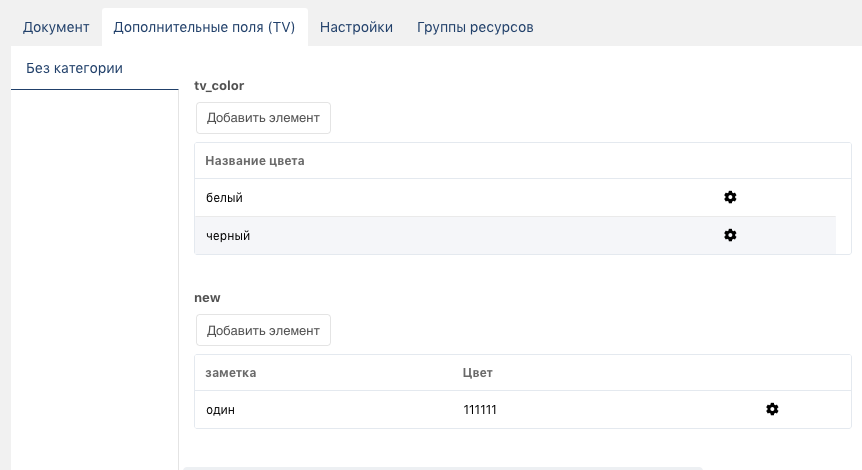Click the Название цвета column header
The width and height of the screenshot is (862, 470).
tap(255, 160)
